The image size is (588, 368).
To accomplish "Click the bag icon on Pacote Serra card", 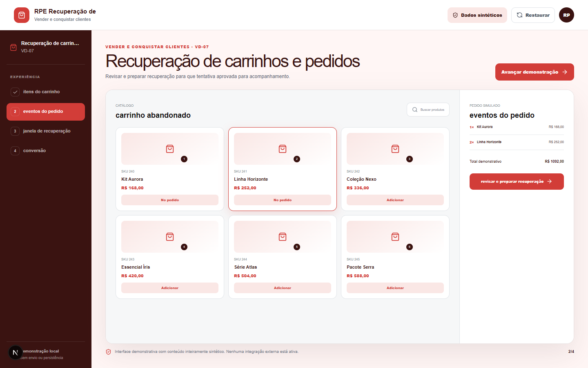I will pyautogui.click(x=395, y=237).
